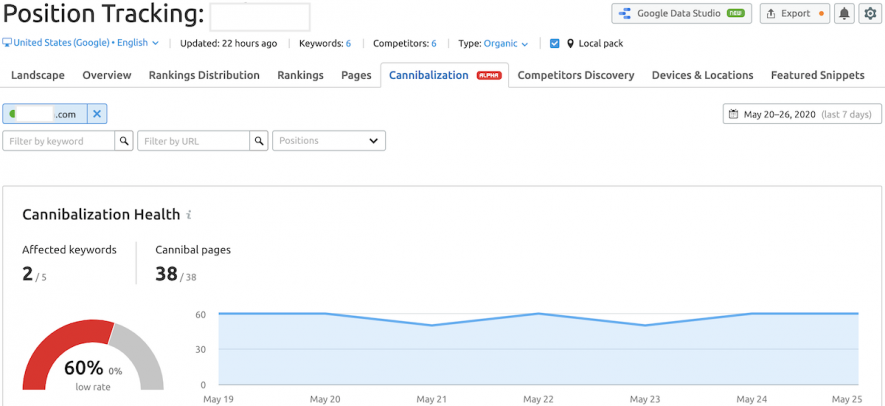Expand the Positions dropdown
This screenshot has height=406, width=885.
click(x=329, y=141)
